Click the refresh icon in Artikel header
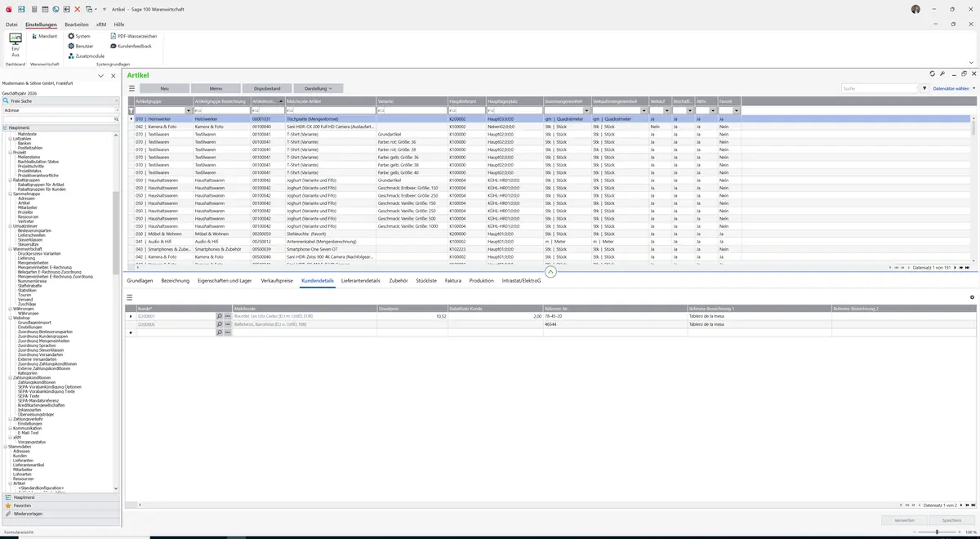Screen dimensions: 980x539 click(x=933, y=74)
